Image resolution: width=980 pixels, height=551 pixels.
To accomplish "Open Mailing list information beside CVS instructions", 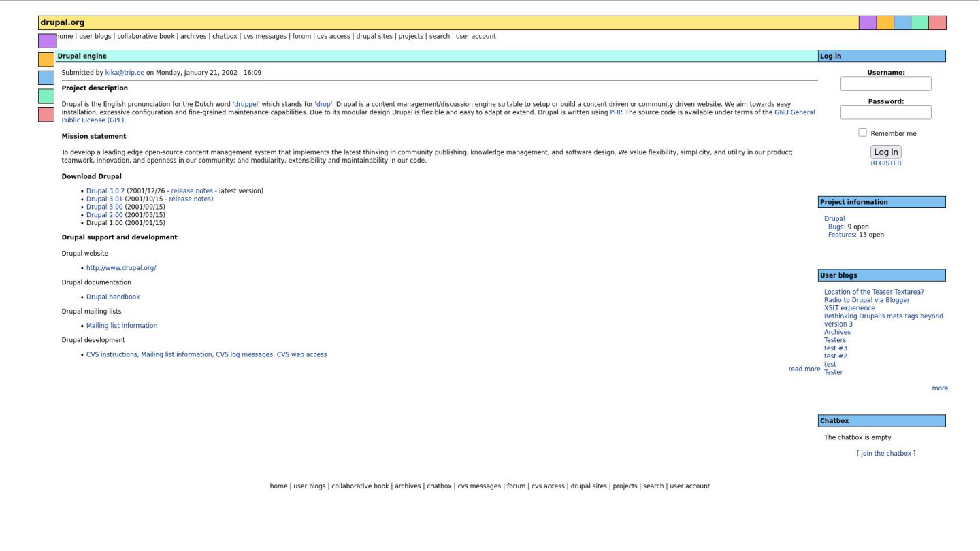I will click(176, 355).
